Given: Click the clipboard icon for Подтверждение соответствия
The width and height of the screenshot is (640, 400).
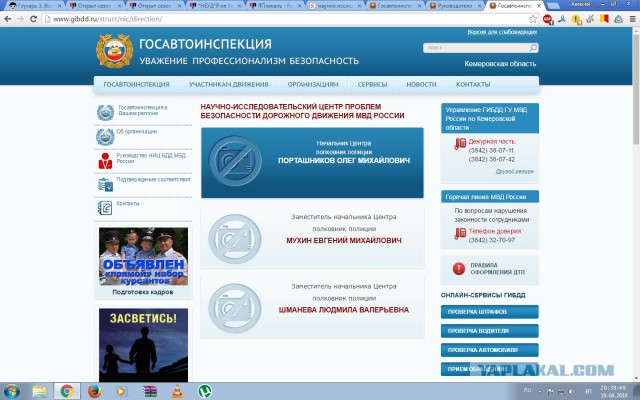Looking at the screenshot, I should point(105,184).
